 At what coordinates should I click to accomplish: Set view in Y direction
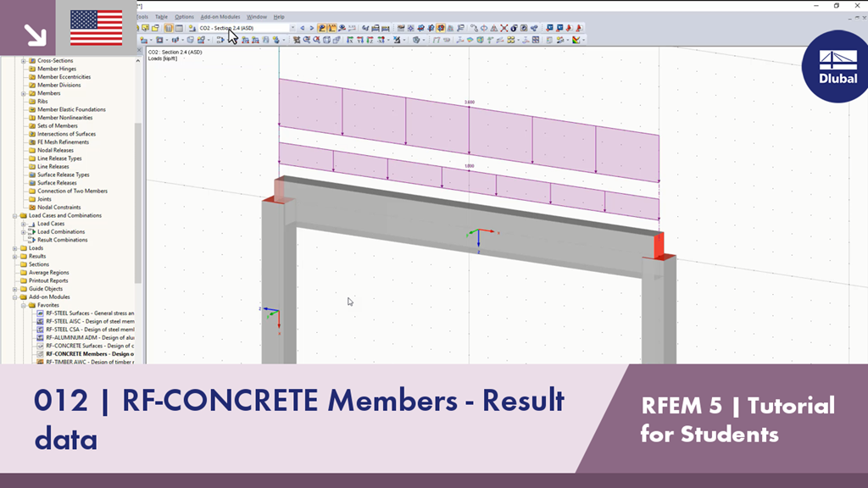pos(359,40)
